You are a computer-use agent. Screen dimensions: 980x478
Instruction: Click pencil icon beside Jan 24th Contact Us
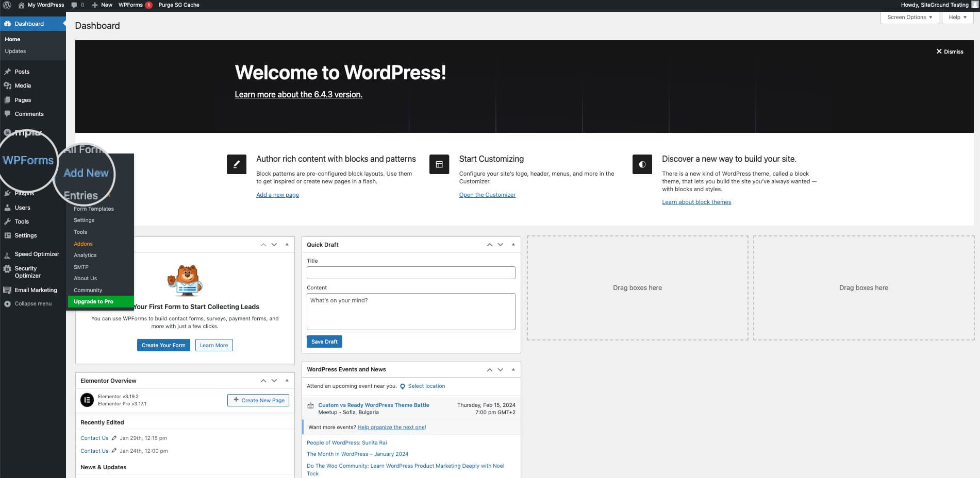click(114, 451)
